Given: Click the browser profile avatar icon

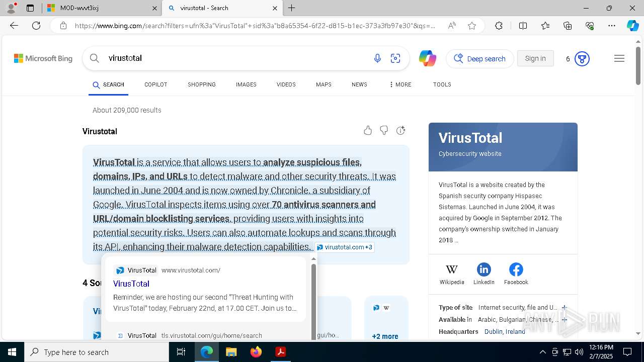Looking at the screenshot, I should [11, 8].
